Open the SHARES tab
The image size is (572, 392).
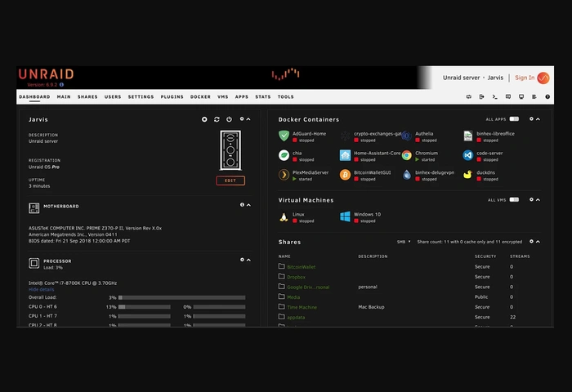[87, 97]
